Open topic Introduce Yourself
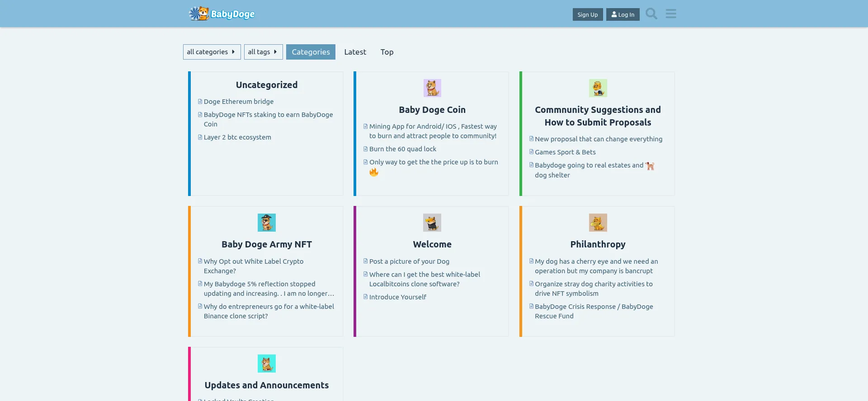868x401 pixels. click(x=397, y=297)
